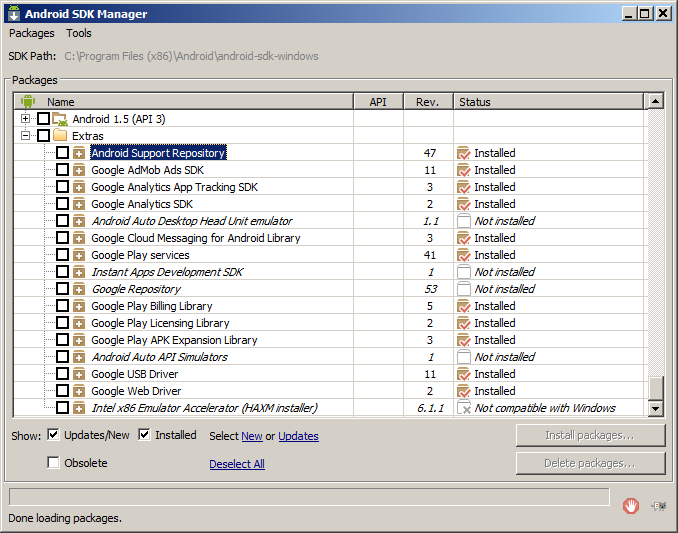Image resolution: width=678 pixels, height=533 pixels.
Task: Check the Google AdMob Ads SDK checkbox
Action: pos(62,169)
